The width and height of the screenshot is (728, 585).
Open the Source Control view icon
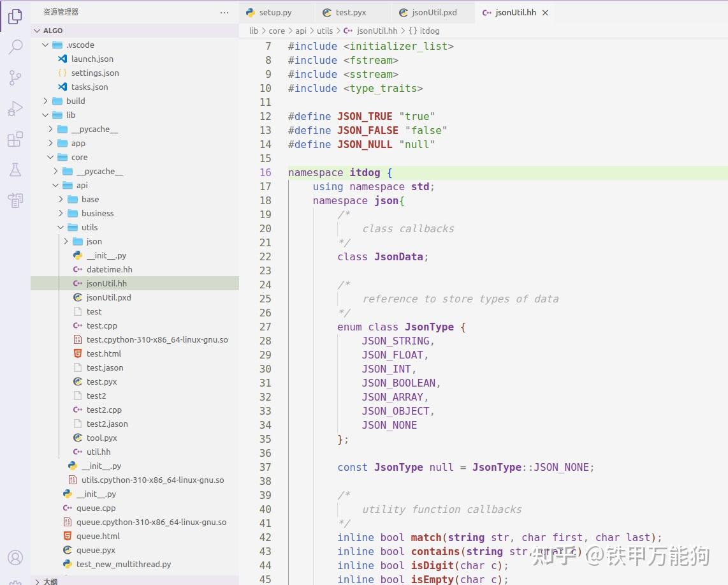point(15,78)
